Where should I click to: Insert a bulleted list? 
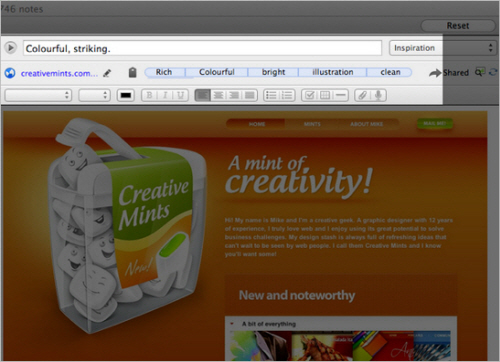pos(271,96)
